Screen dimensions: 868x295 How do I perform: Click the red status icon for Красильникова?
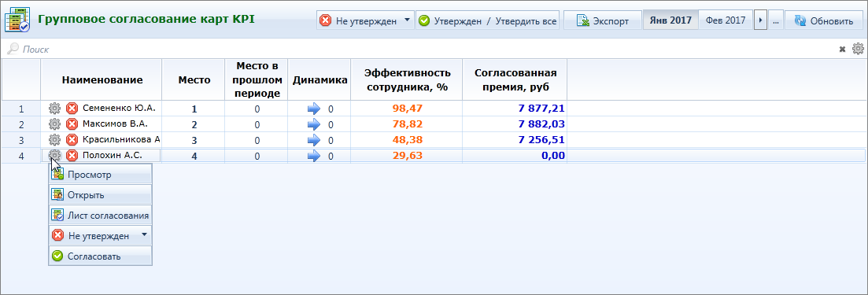click(x=72, y=139)
